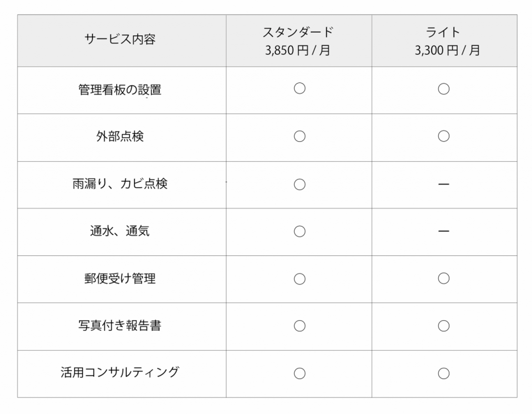
Task: Click the Light circle for 外部点検
Action: coord(444,136)
